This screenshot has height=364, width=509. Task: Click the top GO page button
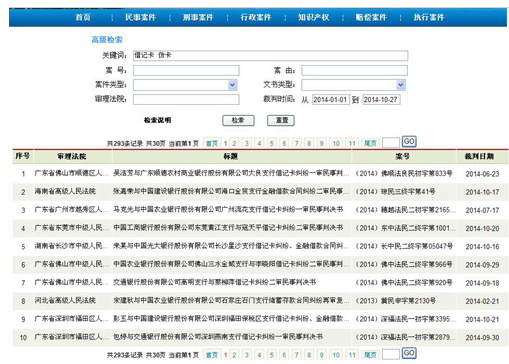pyautogui.click(x=409, y=142)
